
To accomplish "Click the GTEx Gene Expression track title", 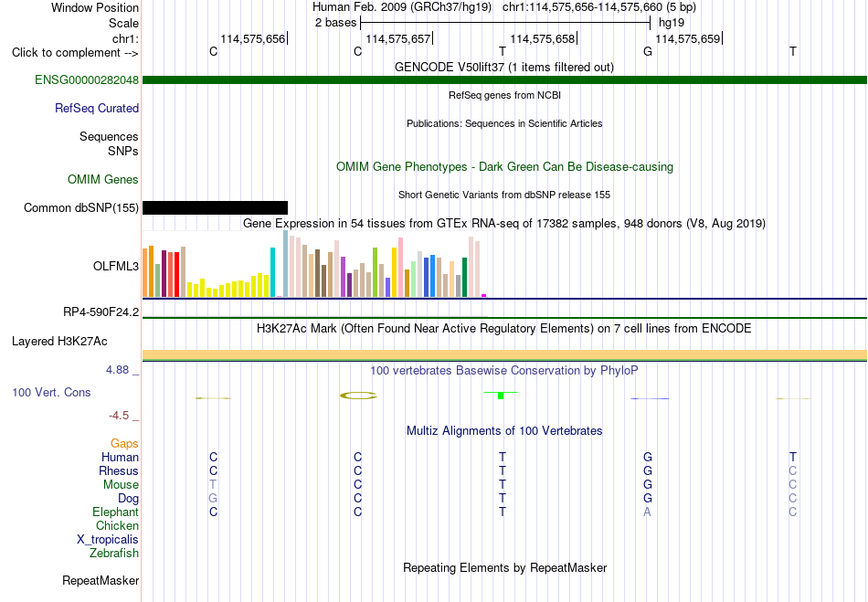I will 504,224.
